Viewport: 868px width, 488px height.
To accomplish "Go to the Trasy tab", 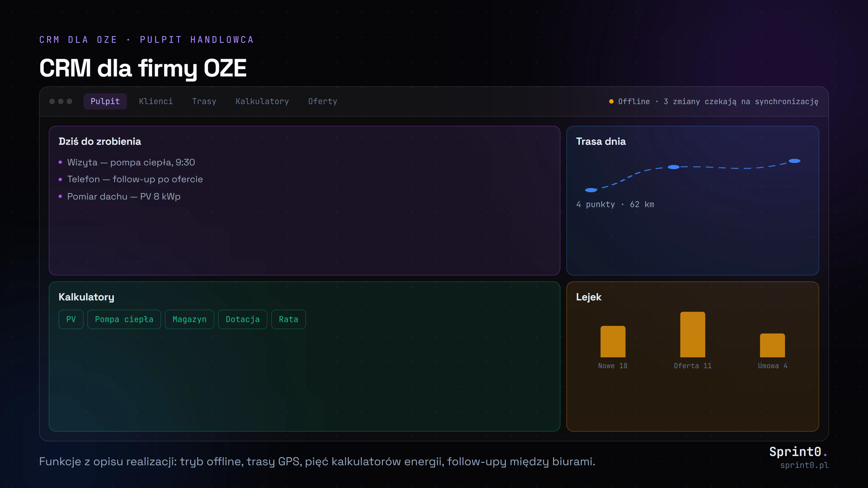I will [204, 101].
